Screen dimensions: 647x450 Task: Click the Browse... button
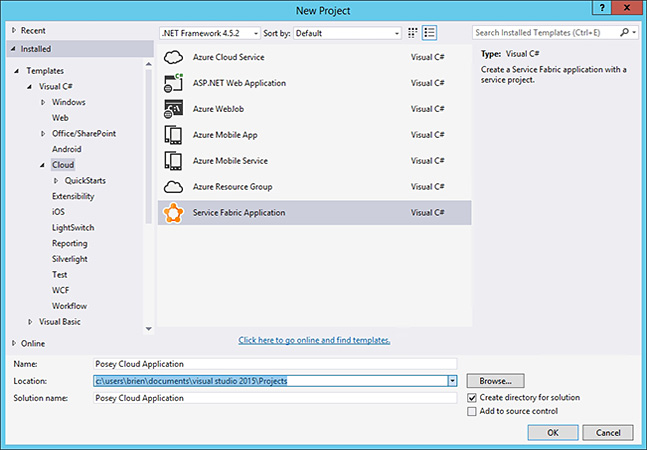click(x=496, y=381)
